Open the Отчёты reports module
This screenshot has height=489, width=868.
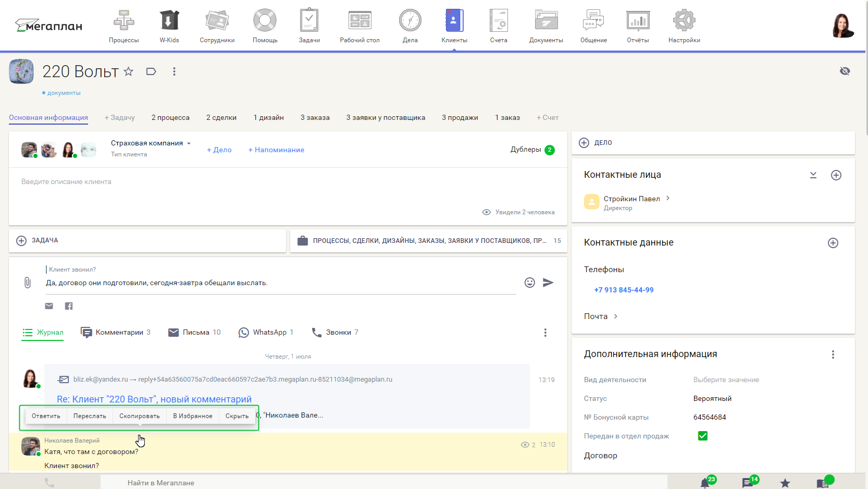(x=638, y=26)
